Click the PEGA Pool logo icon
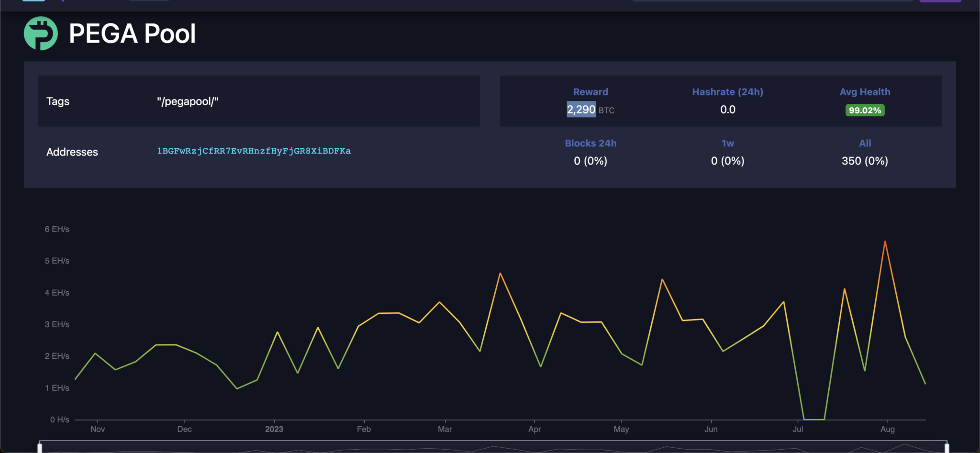The width and height of the screenshot is (980, 453). [41, 33]
